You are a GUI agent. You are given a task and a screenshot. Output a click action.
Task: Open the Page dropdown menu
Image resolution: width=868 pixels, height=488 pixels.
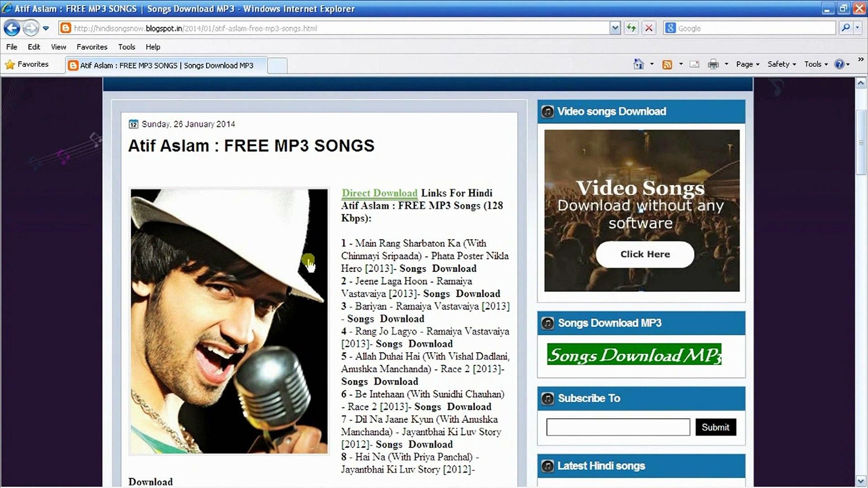tap(747, 64)
